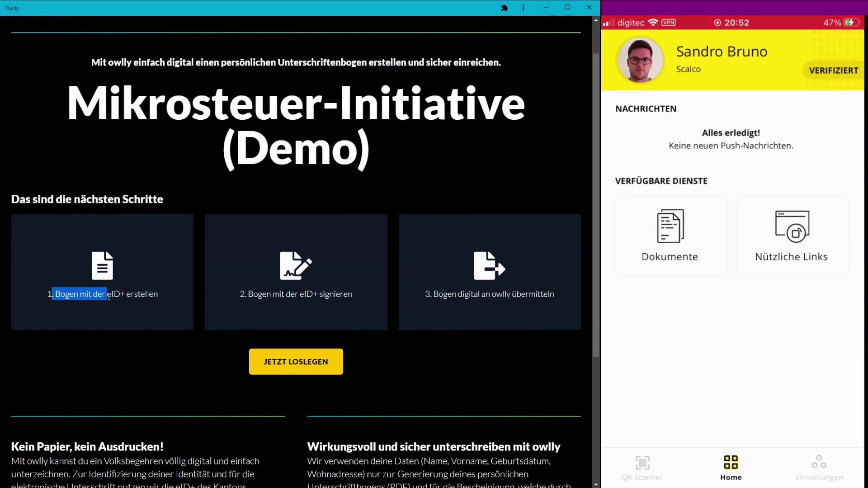The image size is (868, 488).
Task: Tap the VERIFIZIERT badge in phone app
Action: click(x=833, y=70)
